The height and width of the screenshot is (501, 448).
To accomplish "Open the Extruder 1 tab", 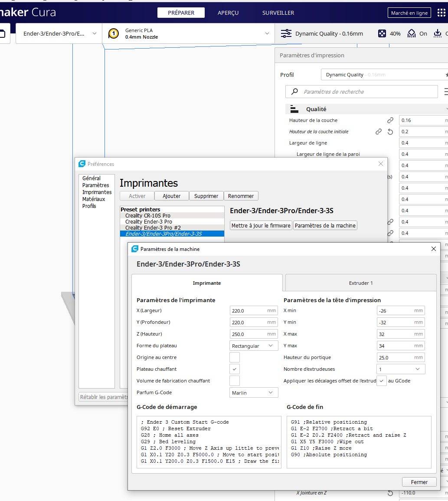I will pyautogui.click(x=361, y=283).
